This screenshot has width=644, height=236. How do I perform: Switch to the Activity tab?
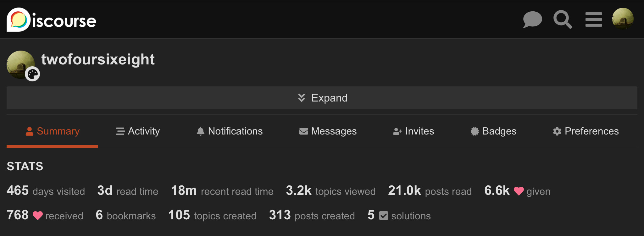[x=138, y=131]
